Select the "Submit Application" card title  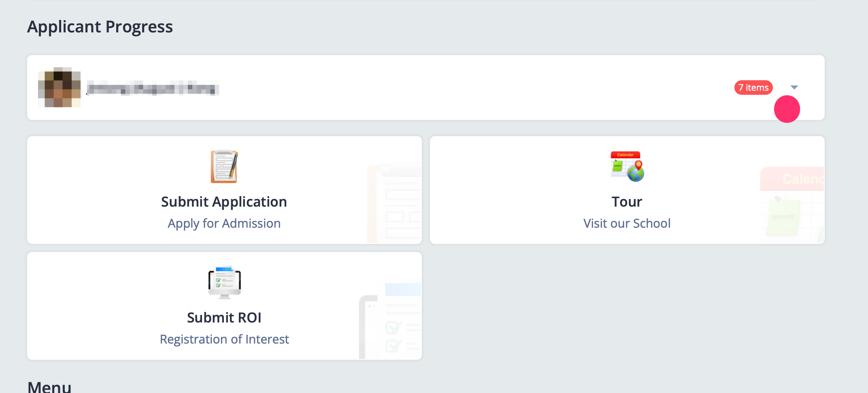224,202
